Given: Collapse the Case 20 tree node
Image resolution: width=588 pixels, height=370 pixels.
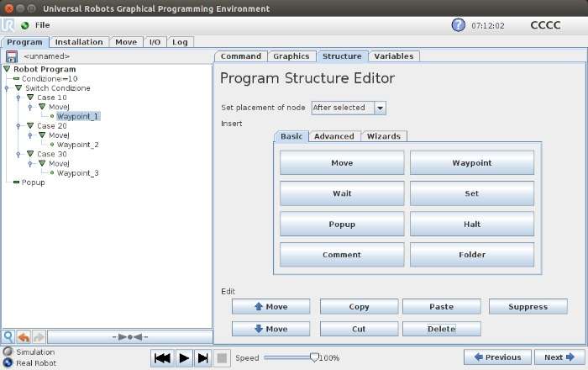Looking at the screenshot, I should (x=30, y=125).
